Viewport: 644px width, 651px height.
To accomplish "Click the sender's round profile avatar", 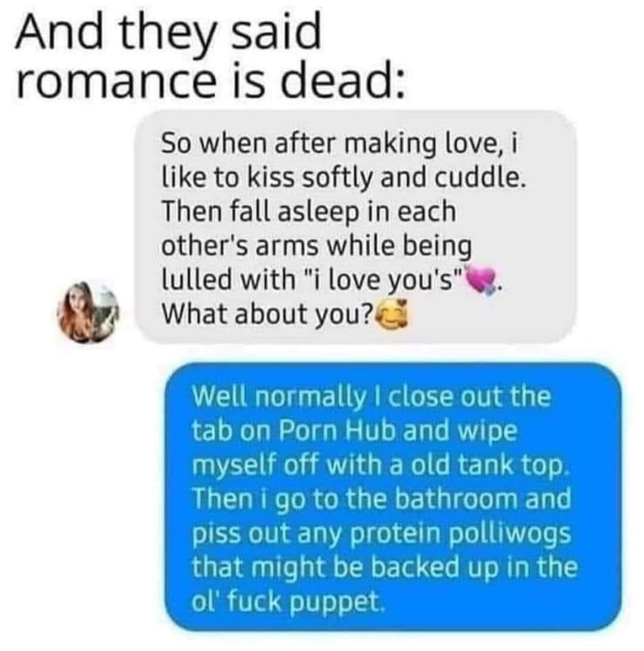I will pyautogui.click(x=88, y=312).
